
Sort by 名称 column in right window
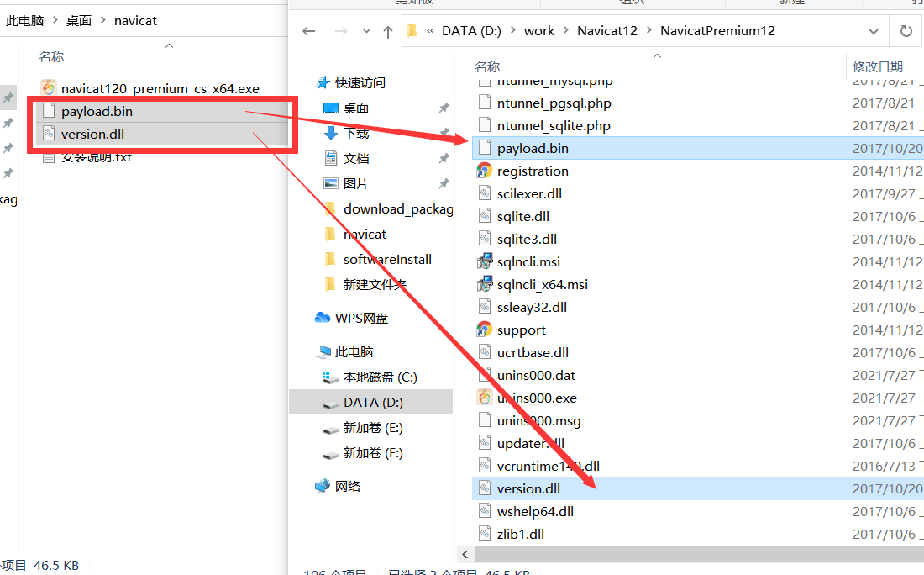[x=487, y=66]
